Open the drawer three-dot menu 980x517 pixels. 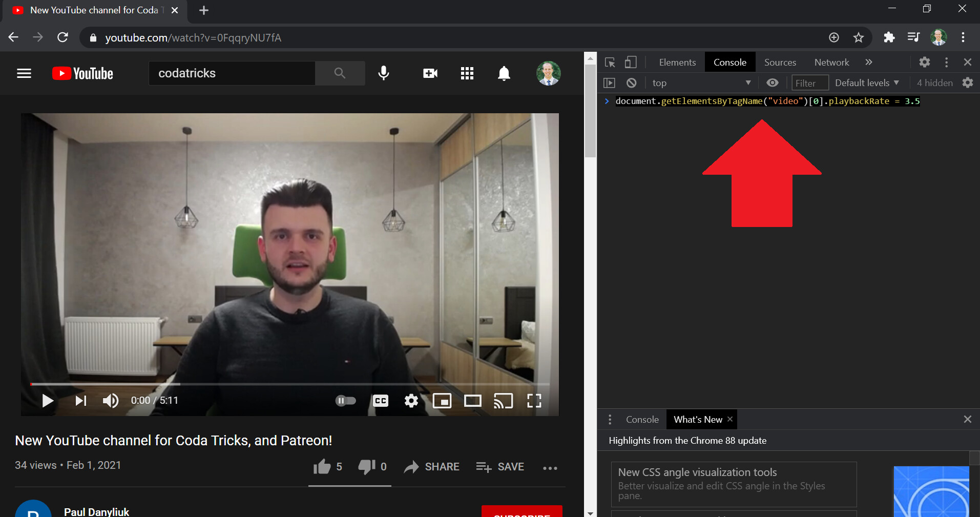click(x=610, y=420)
